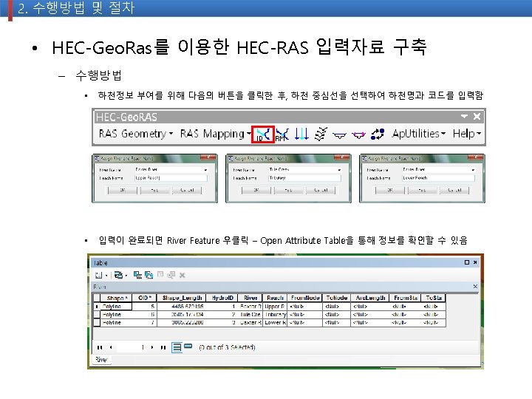
Task: Open the RAS Mapping menu
Action: click(216, 134)
